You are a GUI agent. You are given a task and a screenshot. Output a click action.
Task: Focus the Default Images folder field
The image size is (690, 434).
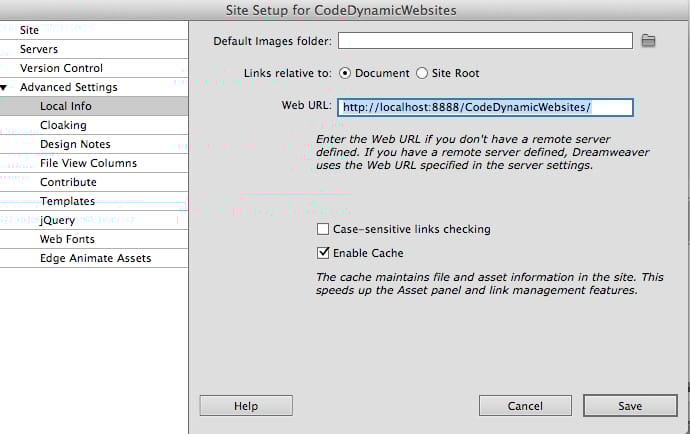click(485, 41)
